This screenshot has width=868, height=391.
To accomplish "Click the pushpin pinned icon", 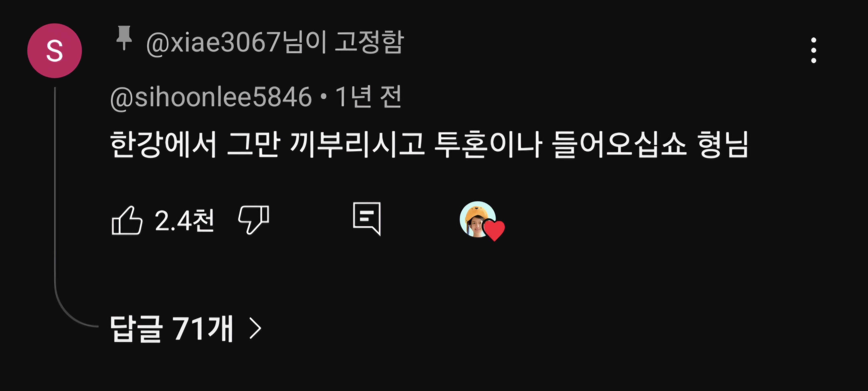I will 124,38.
